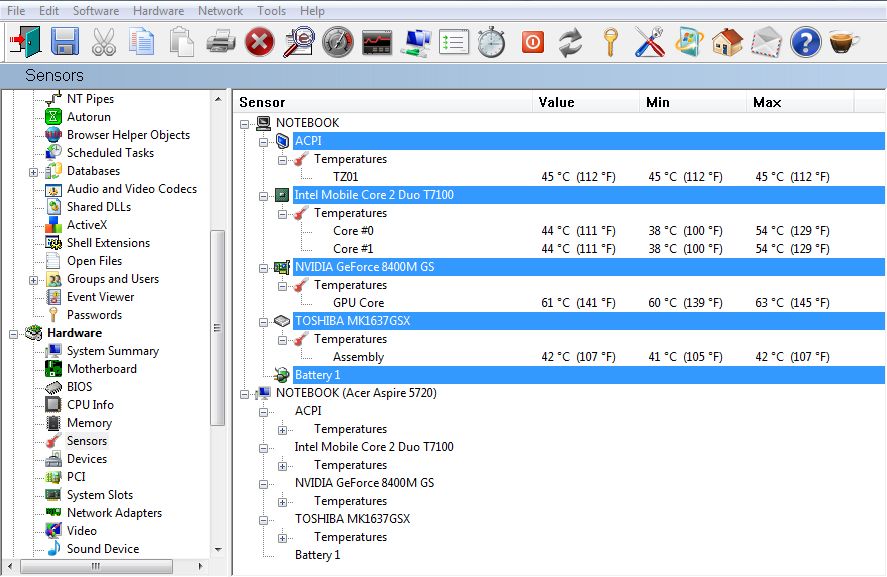This screenshot has height=577, width=887.
Task: Expand the Databases node in sidebar
Action: pyautogui.click(x=34, y=171)
